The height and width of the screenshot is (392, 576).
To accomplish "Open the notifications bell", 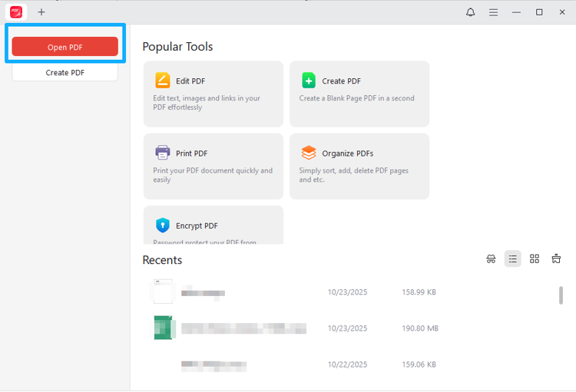I will tap(471, 12).
